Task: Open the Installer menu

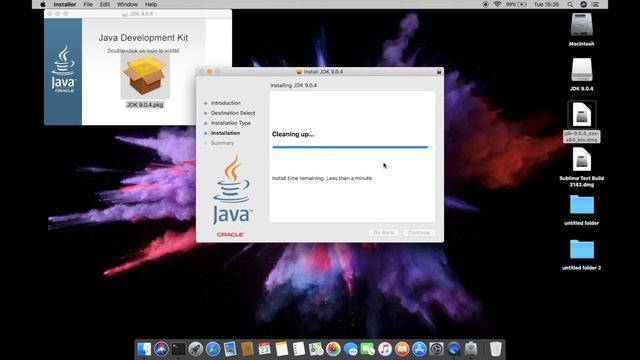Action: click(65, 4)
